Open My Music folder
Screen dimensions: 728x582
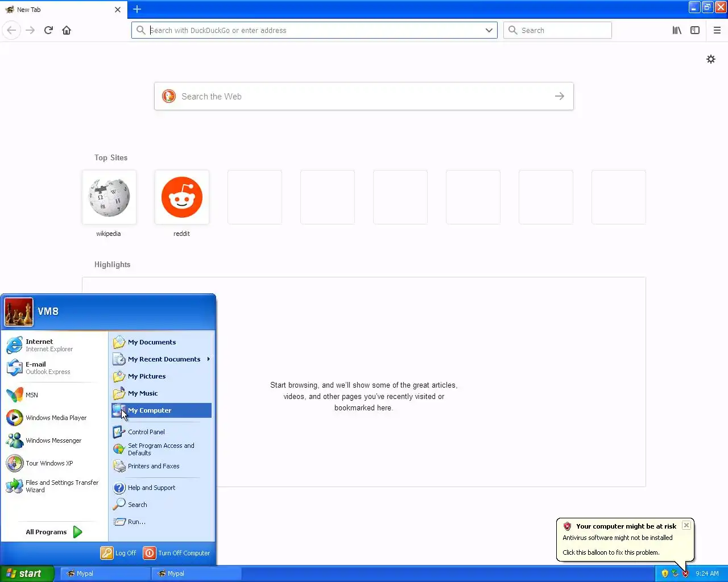[x=162, y=393]
